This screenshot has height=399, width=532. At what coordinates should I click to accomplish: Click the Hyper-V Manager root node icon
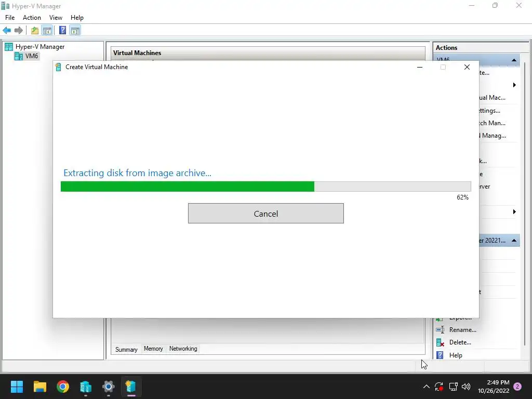tap(9, 47)
